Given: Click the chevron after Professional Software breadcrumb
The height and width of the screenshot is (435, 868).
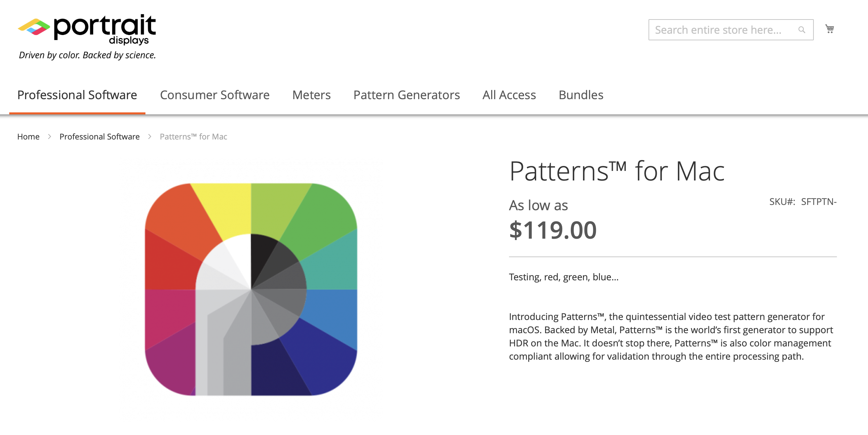Looking at the screenshot, I should 150,137.
